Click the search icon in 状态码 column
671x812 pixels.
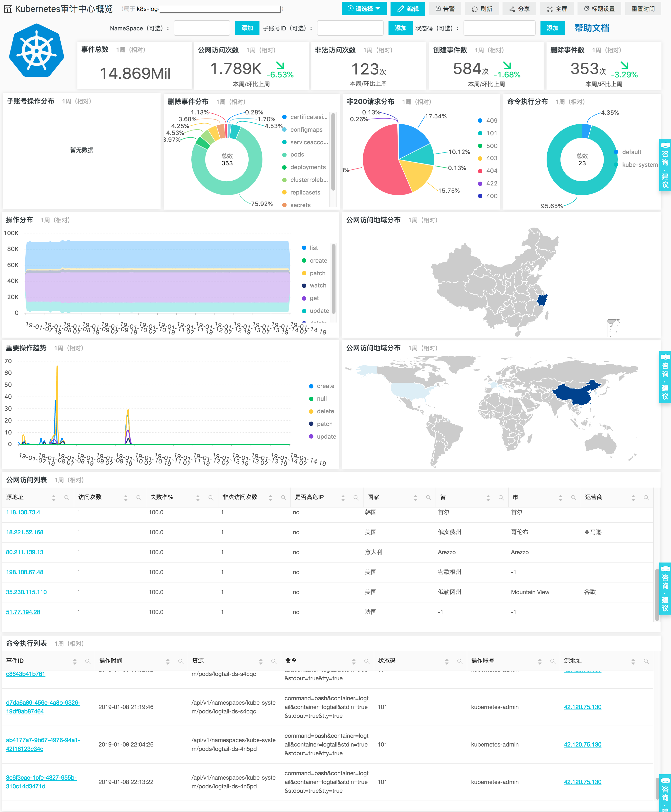point(460,661)
